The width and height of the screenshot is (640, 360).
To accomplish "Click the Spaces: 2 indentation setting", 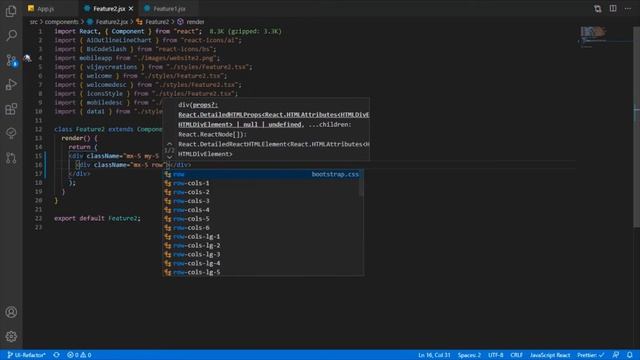I will (x=469, y=355).
